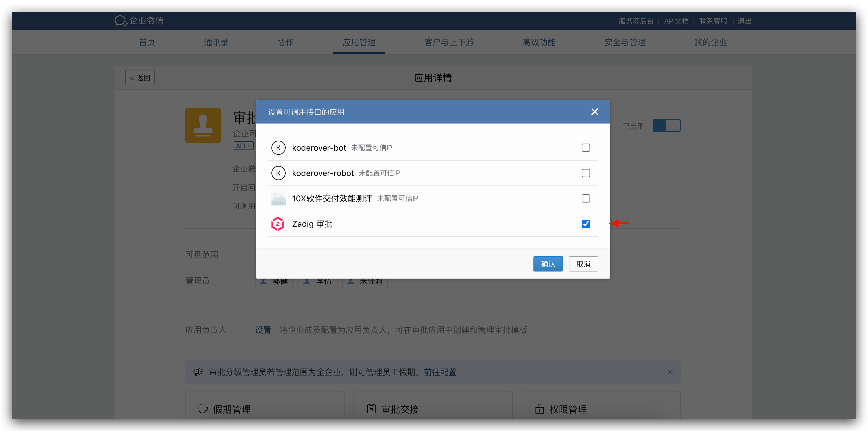Viewport: 868px width, 431px height.
Task: Close the 设置可调用接口的应用 dialog with X
Action: click(595, 112)
